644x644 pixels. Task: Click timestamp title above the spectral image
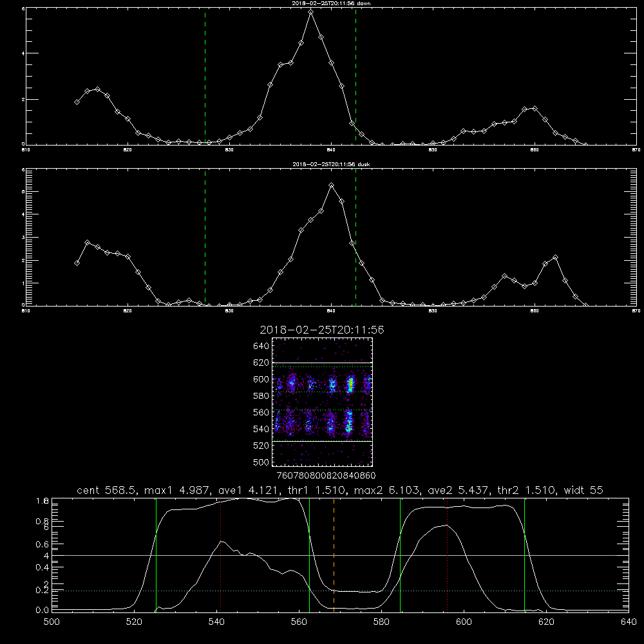pyautogui.click(x=322, y=330)
